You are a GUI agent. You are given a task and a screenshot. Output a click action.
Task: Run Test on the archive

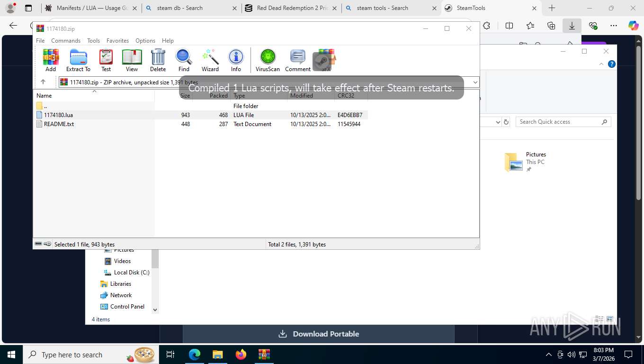pos(106,60)
